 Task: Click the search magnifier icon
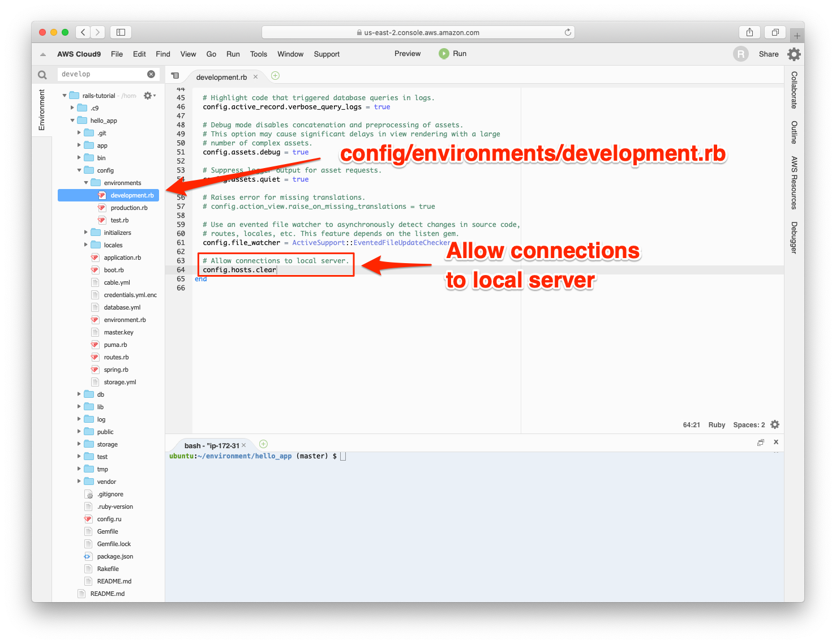(42, 75)
